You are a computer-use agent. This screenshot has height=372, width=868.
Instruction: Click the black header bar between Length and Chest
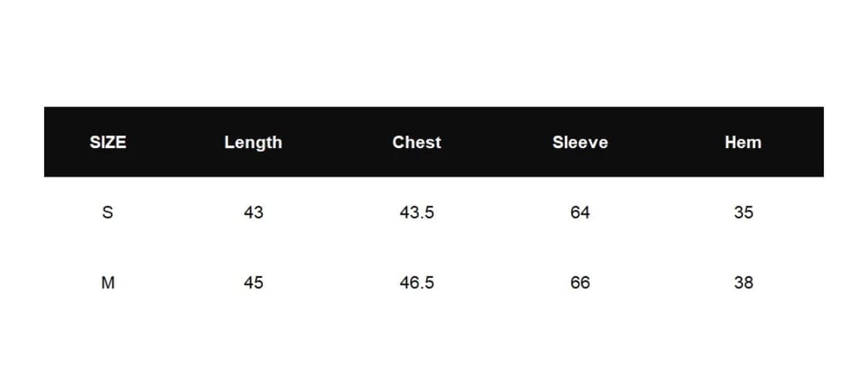click(336, 142)
